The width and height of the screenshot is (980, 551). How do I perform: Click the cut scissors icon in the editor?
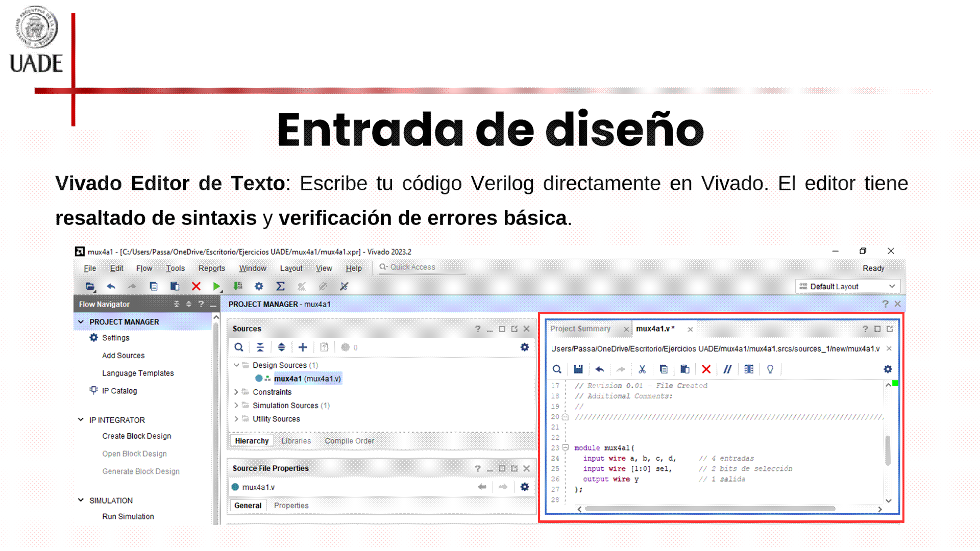pyautogui.click(x=642, y=369)
